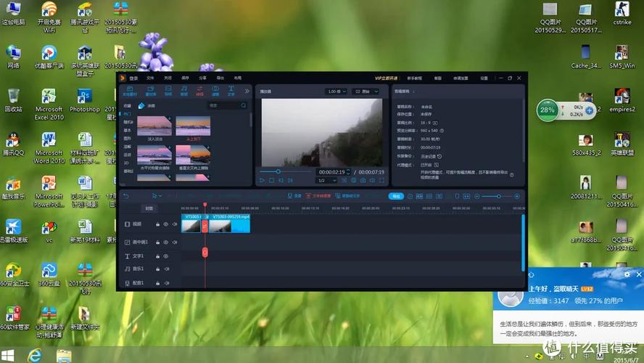Switch to the music note audio tab
This screenshot has width=644, height=363.
(x=184, y=91)
